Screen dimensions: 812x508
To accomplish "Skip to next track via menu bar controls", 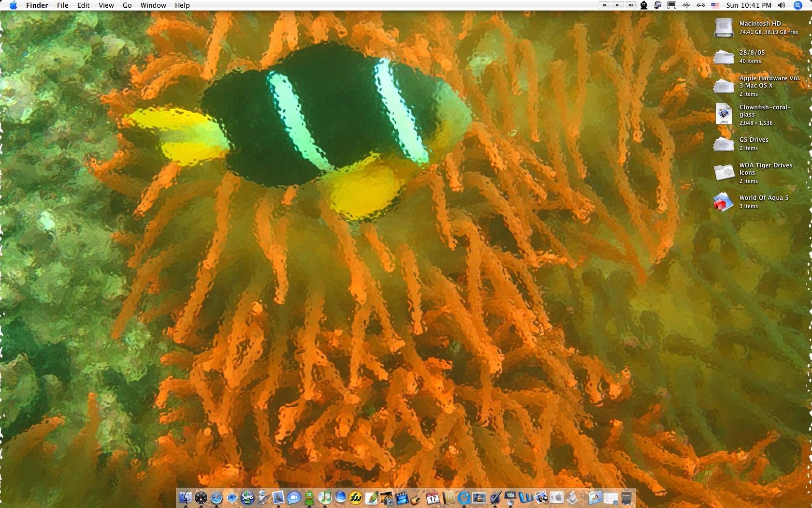I will [631, 5].
